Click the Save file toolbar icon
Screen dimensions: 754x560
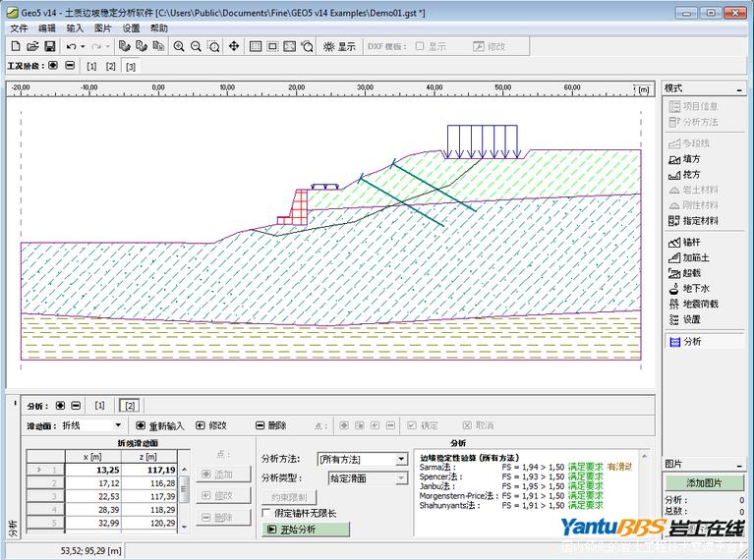pos(49,46)
